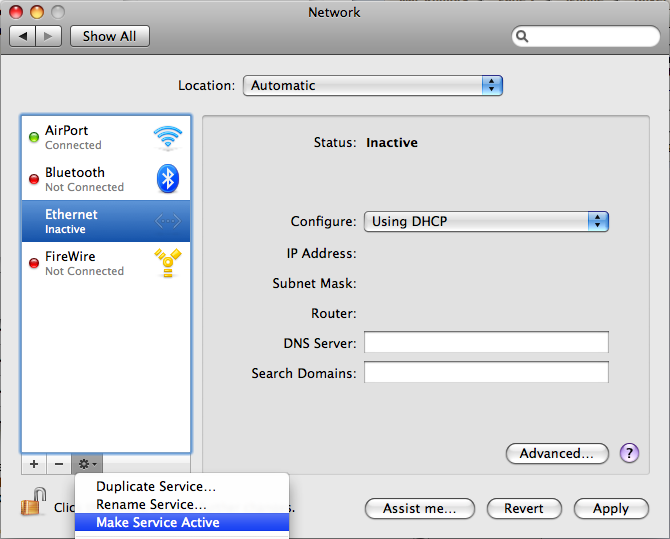Screen dimensions: 670x539
Task: Click the magnifying glass search icon
Action: pos(522,36)
